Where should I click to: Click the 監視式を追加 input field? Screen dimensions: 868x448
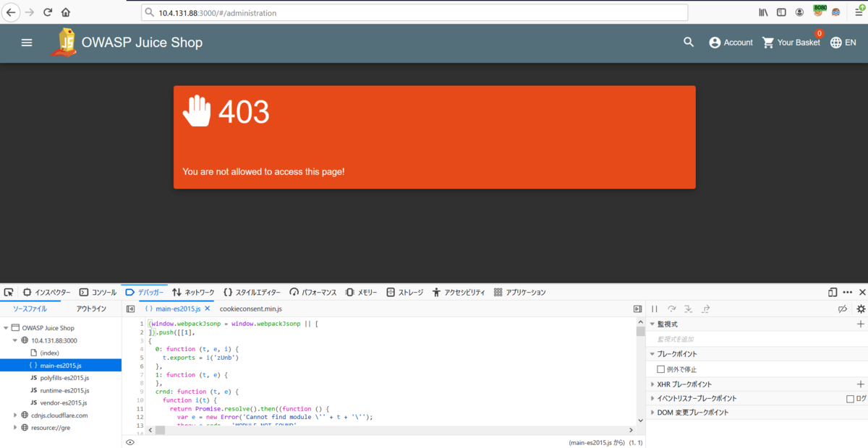click(757, 339)
